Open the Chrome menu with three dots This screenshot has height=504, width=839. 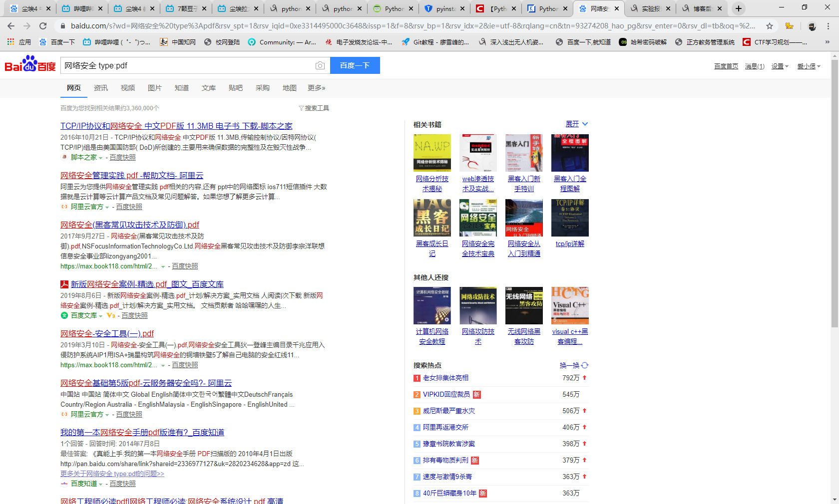[829, 26]
